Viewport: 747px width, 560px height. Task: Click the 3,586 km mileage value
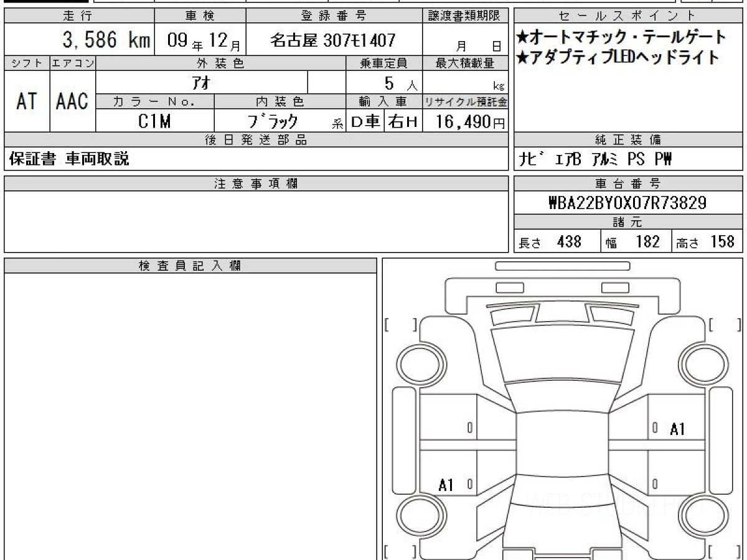(x=106, y=40)
